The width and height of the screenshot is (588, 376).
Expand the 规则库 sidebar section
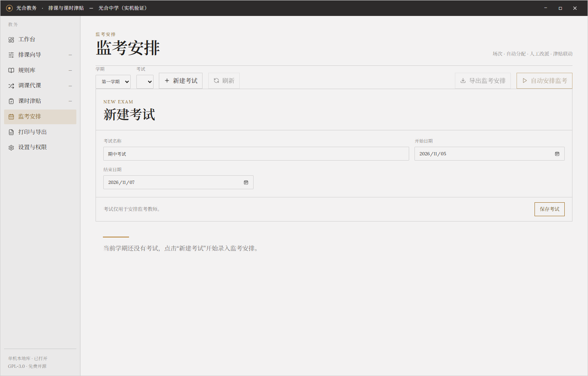(70, 70)
